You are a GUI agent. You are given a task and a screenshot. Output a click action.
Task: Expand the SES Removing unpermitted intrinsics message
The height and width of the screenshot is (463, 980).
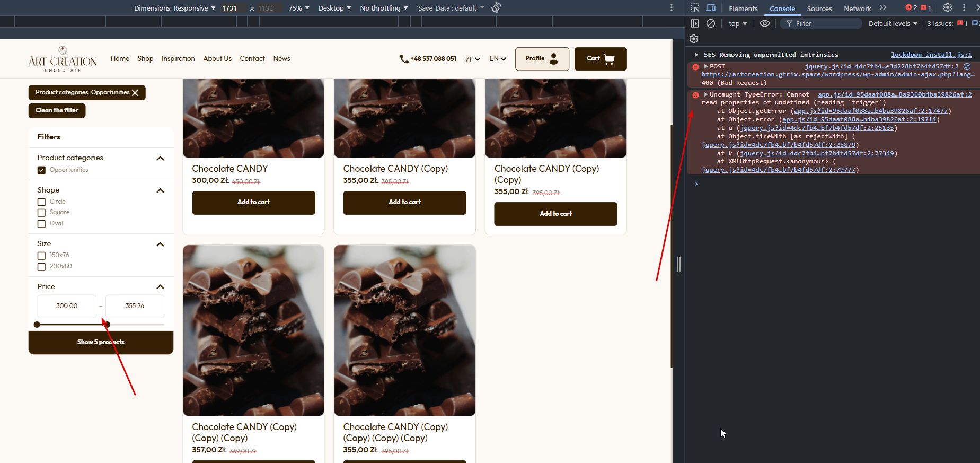(x=696, y=55)
